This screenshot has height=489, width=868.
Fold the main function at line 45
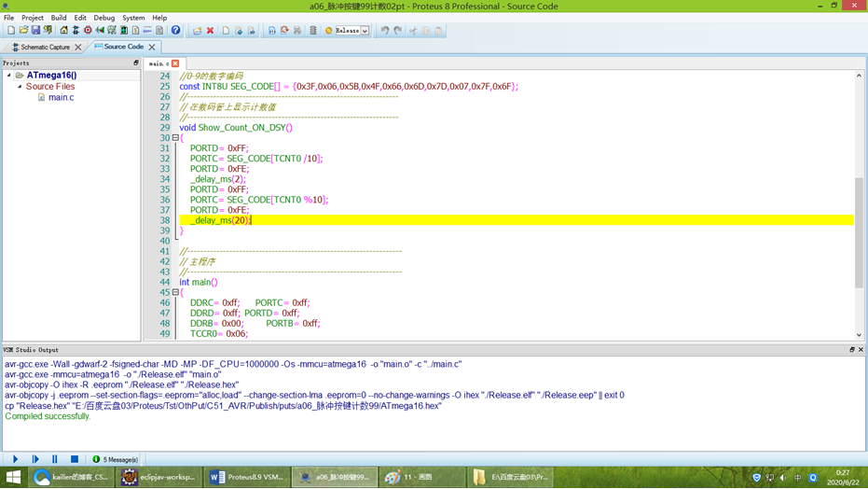pyautogui.click(x=175, y=292)
